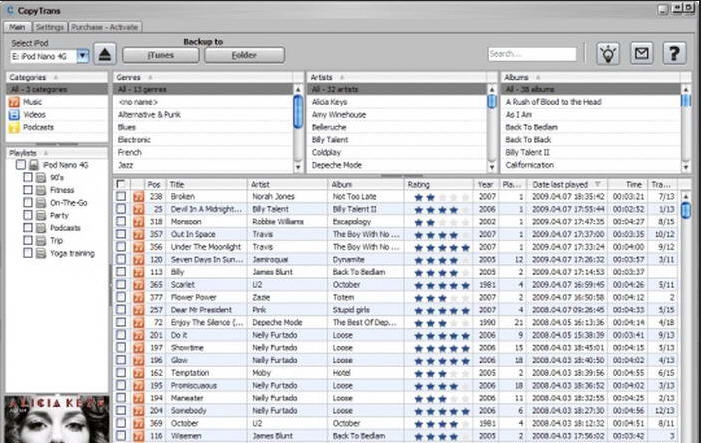Open help with the question mark icon
The image size is (701, 443).
pyautogui.click(x=675, y=54)
